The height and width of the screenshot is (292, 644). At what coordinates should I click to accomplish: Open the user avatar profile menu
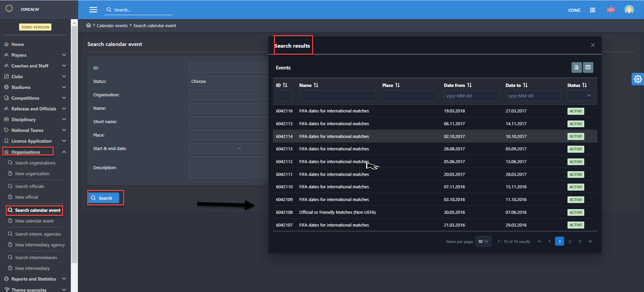pyautogui.click(x=629, y=10)
